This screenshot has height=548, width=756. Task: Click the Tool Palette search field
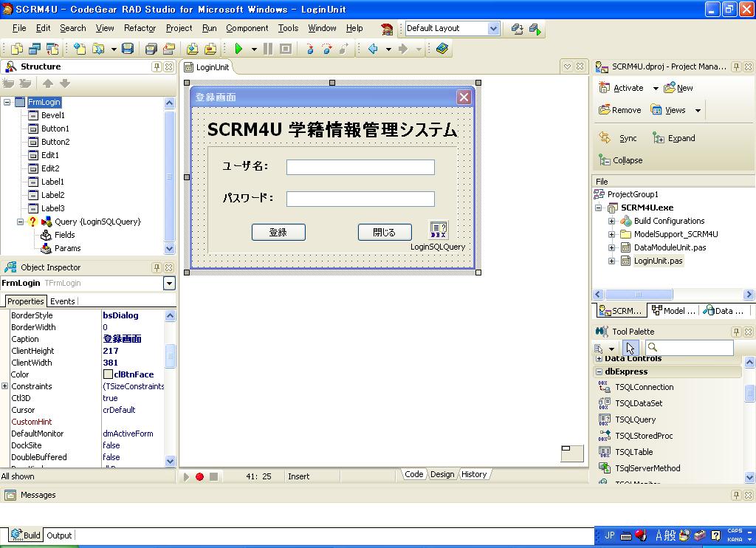(x=690, y=347)
